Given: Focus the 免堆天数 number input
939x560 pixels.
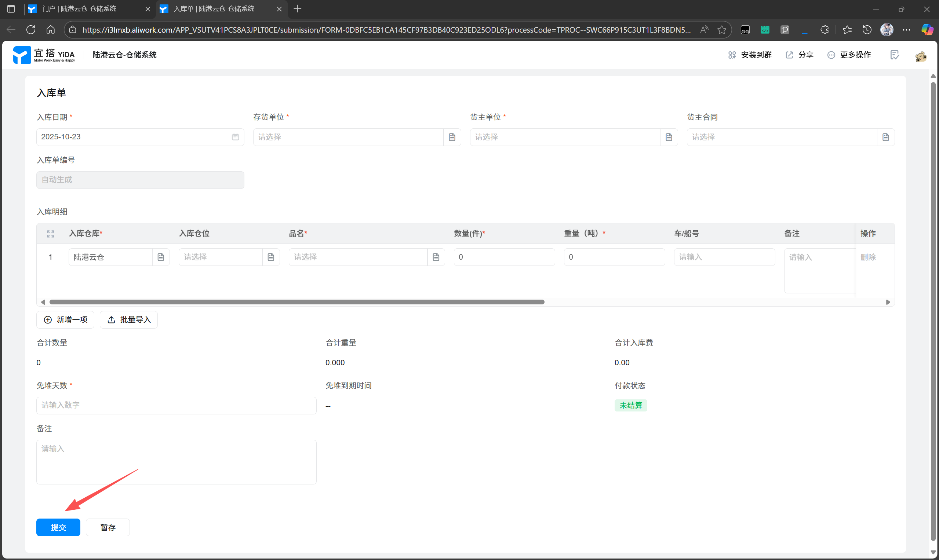Looking at the screenshot, I should (x=176, y=405).
